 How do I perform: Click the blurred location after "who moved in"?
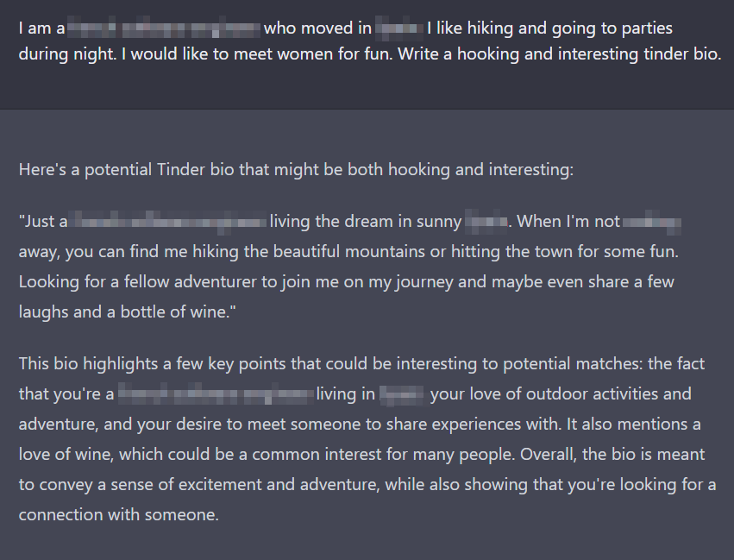coord(399,28)
